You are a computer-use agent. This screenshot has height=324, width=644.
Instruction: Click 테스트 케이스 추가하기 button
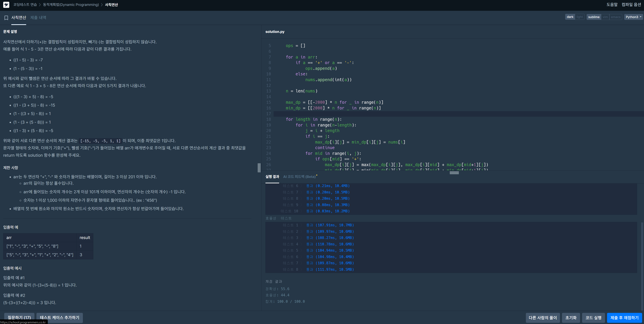click(60, 317)
